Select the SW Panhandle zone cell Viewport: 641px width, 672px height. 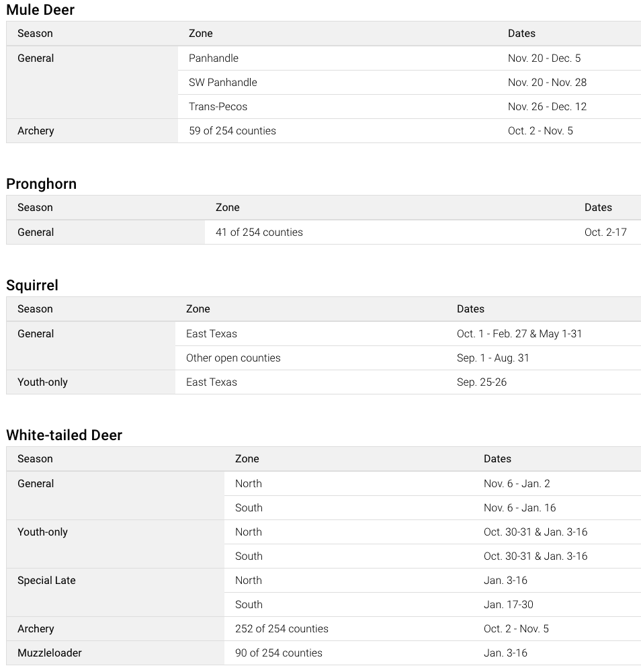(x=223, y=83)
